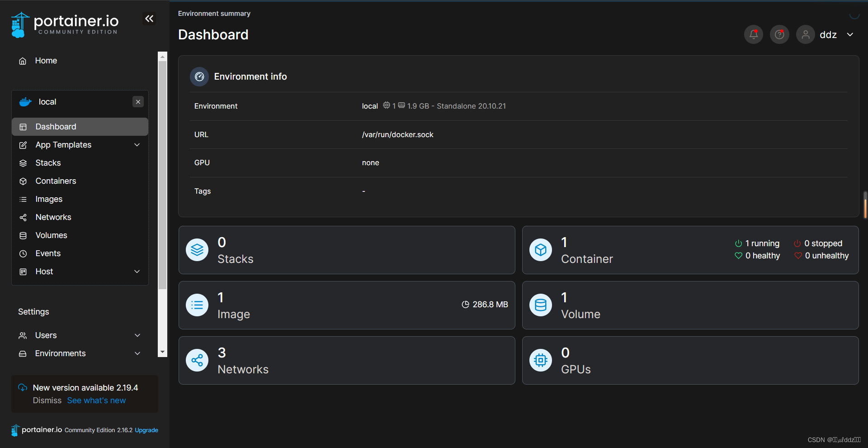Screen dimensions: 868x448
Task: Click Volume card database icon
Action: 541,305
